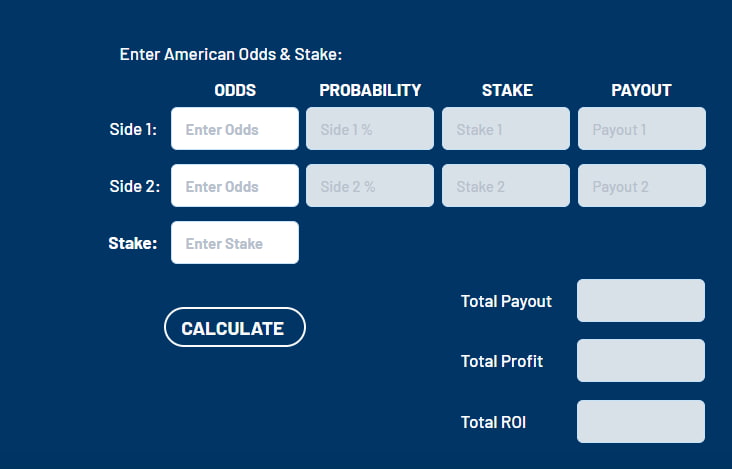Click the 'Side 1:' row label
Screen dimensions: 732x469
click(133, 129)
